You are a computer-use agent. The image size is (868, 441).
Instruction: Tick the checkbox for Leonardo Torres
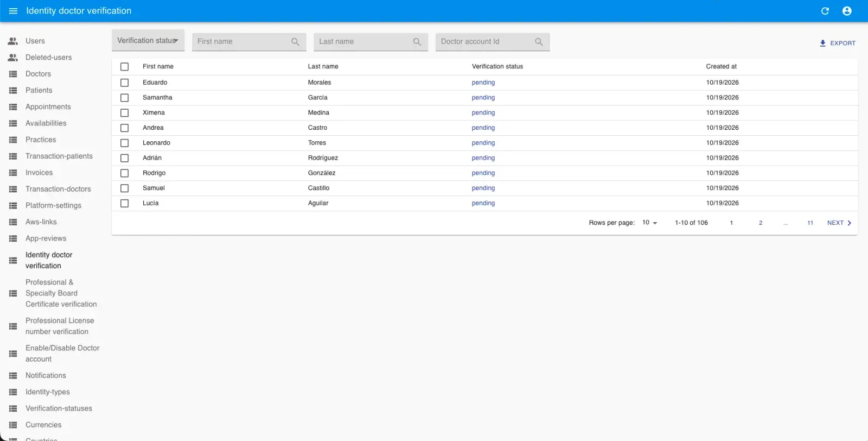125,143
